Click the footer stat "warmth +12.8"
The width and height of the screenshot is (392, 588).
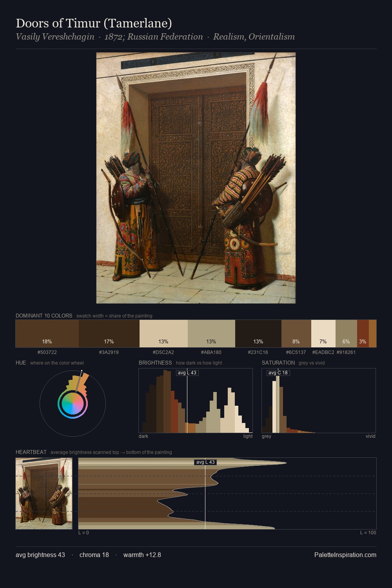pos(142,555)
